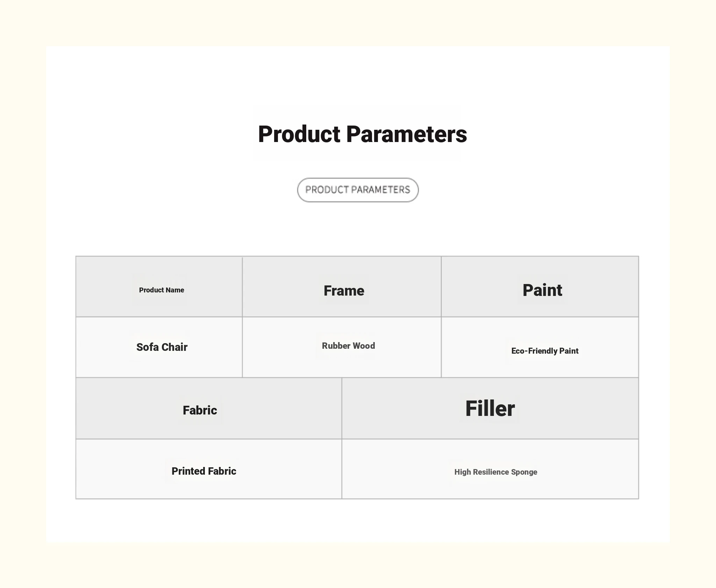Select the Rubber Wood value cell
716x588 pixels.
(x=348, y=346)
